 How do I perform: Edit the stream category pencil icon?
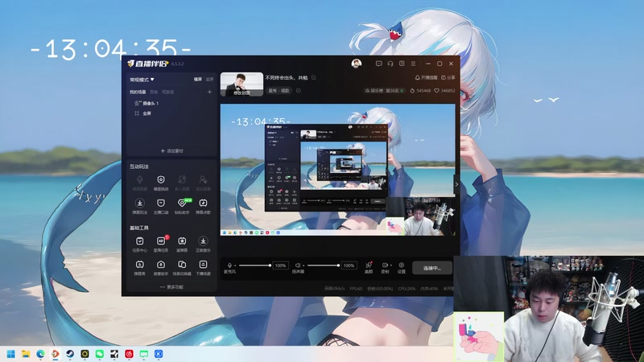[x=299, y=90]
